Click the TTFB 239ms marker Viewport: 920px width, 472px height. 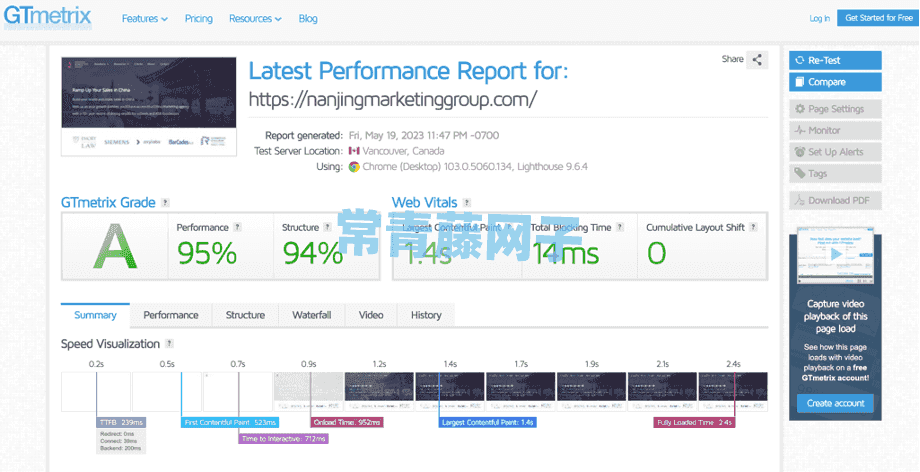[x=121, y=422]
